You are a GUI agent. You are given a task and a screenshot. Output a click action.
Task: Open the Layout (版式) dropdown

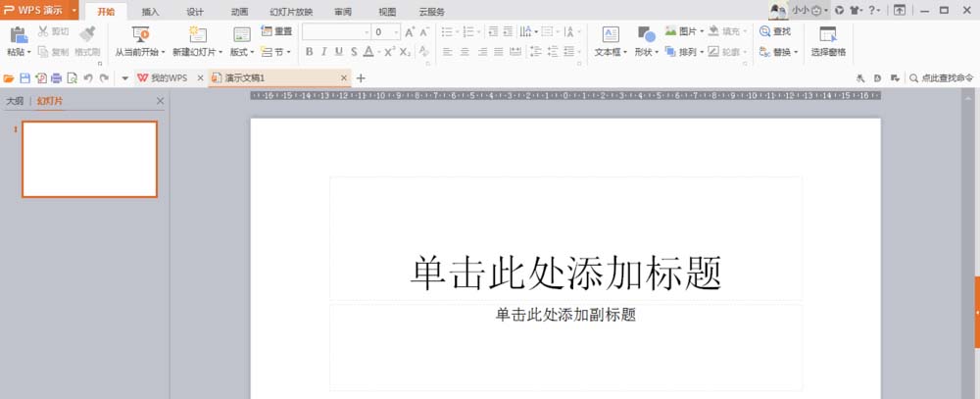(242, 51)
